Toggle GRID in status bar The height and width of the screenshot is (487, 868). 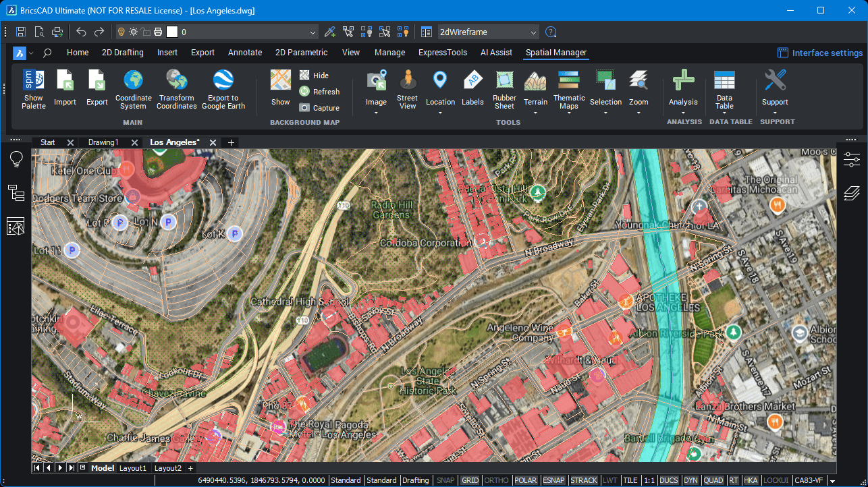point(470,480)
